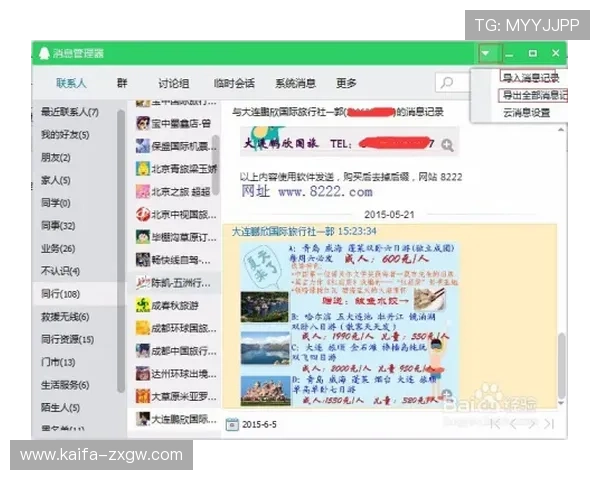This screenshot has height=480, width=600.
Task: Choose 导出全部消息记录 menu entry
Action: tap(534, 95)
